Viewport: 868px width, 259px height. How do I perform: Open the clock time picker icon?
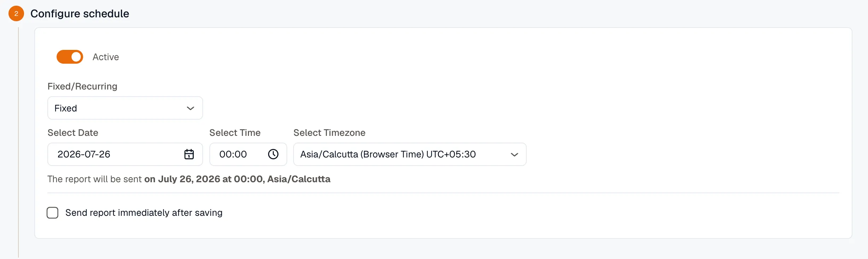(273, 154)
